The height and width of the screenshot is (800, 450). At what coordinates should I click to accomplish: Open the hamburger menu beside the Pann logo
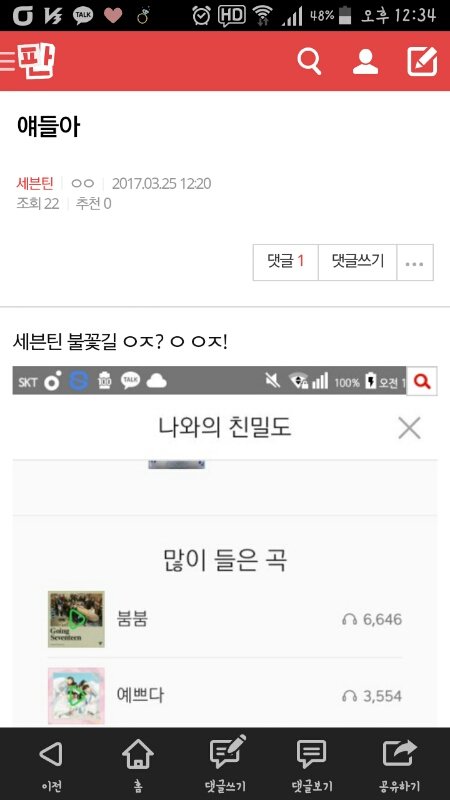click(x=8, y=60)
